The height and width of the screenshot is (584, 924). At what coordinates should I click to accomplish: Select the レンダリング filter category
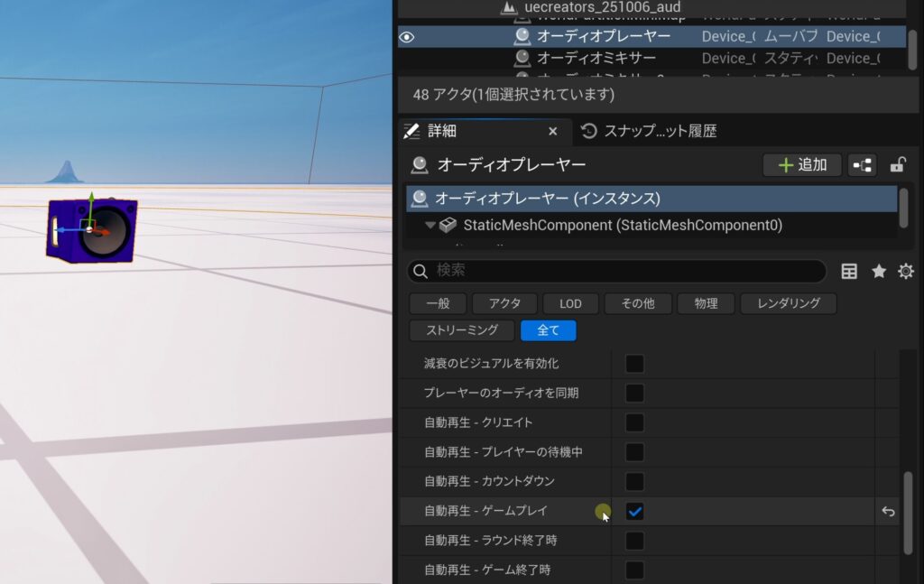pyautogui.click(x=788, y=304)
